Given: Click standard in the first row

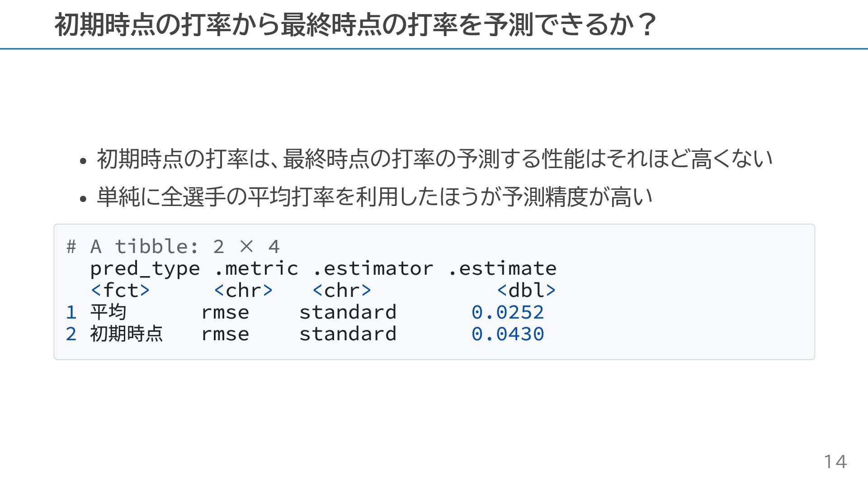Looking at the screenshot, I should pyautogui.click(x=348, y=312).
